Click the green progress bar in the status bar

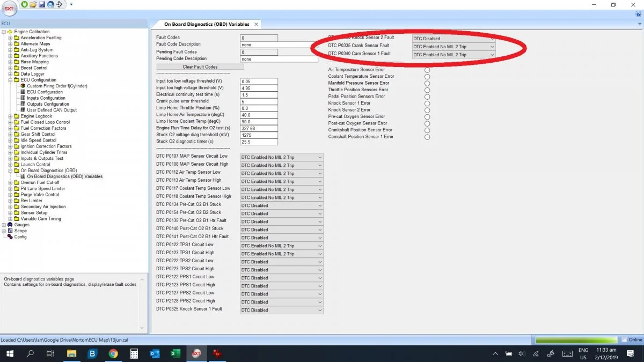pyautogui.click(x=576, y=339)
